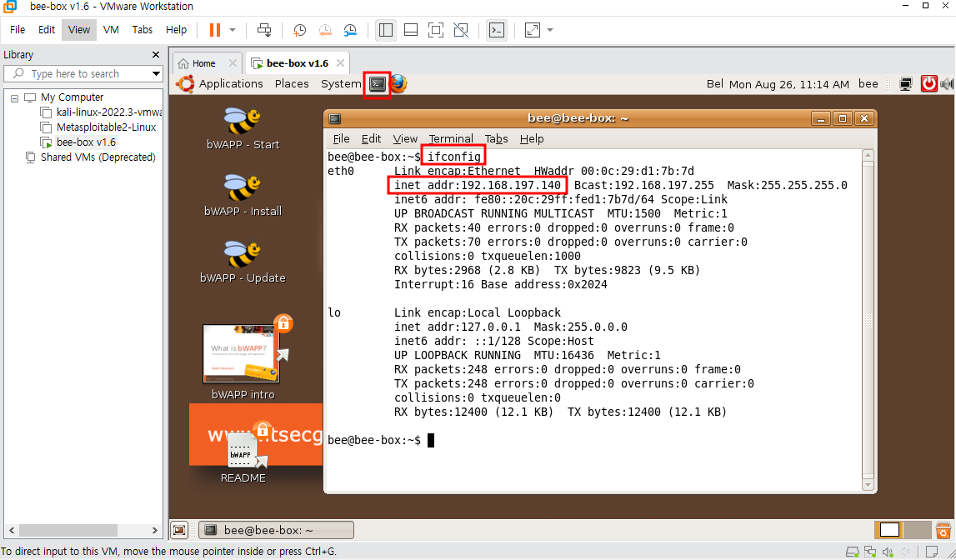Screen dimensions: 956x560
Task: Take a snapshot of this virtual machine
Action: click(x=299, y=30)
